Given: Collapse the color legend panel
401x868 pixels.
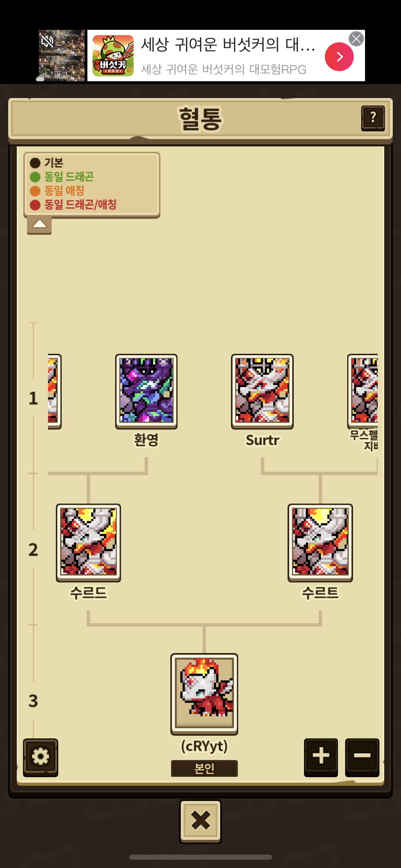Looking at the screenshot, I should pyautogui.click(x=39, y=225).
